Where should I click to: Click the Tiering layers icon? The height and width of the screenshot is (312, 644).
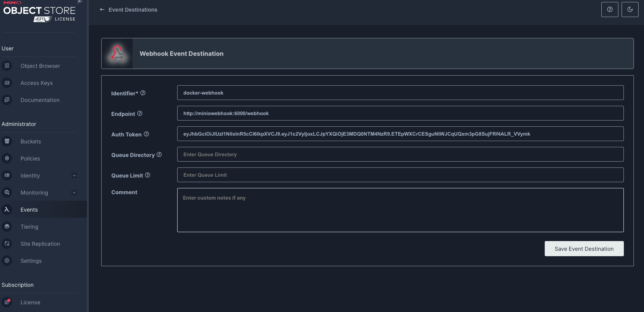point(7,226)
